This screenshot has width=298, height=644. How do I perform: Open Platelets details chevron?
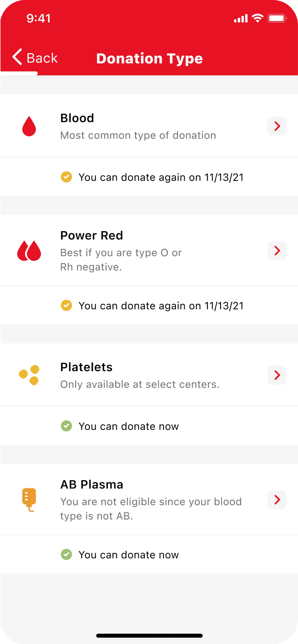click(x=277, y=375)
